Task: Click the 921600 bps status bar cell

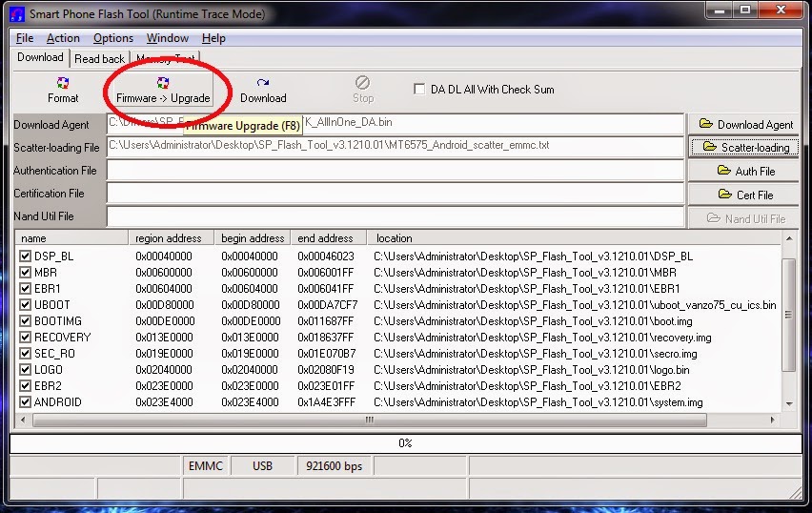Action: (x=334, y=466)
